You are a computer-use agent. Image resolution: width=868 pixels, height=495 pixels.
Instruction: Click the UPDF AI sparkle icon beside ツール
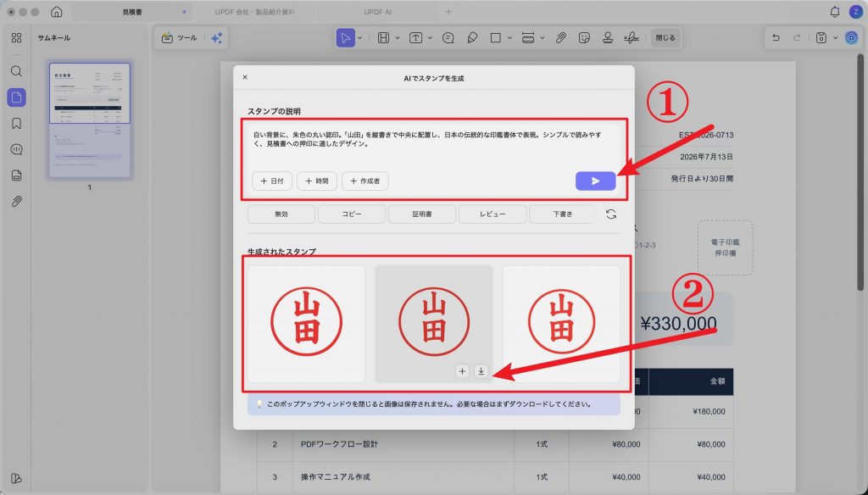(216, 37)
